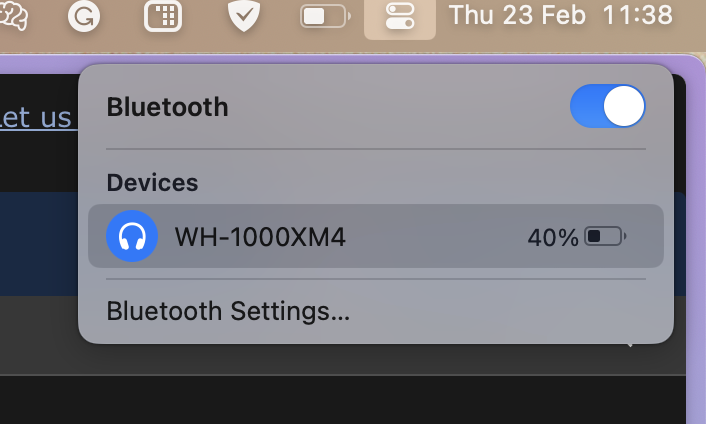Click the 11:38 clock
Image resolution: width=706 pixels, height=424 pixels.
[x=637, y=15]
